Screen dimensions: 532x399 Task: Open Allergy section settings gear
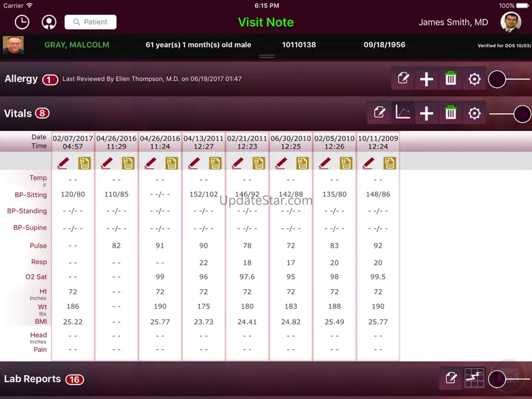pos(474,79)
